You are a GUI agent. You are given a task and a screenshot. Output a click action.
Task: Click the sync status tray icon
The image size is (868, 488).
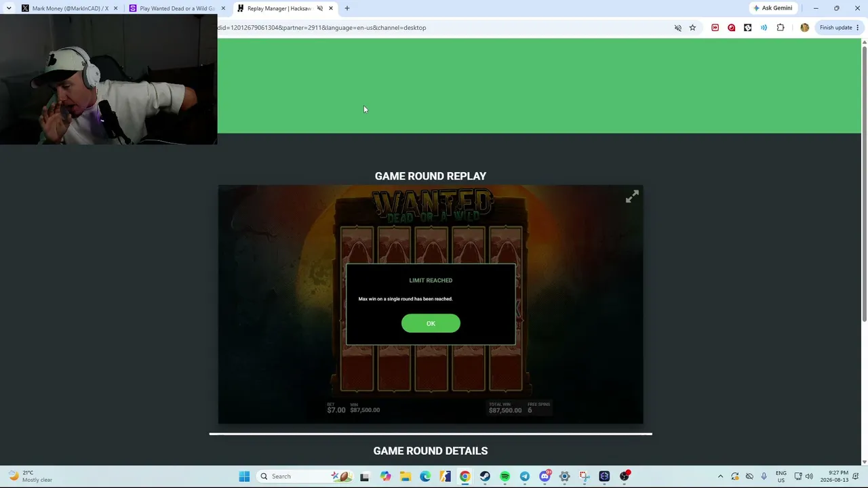(x=735, y=476)
